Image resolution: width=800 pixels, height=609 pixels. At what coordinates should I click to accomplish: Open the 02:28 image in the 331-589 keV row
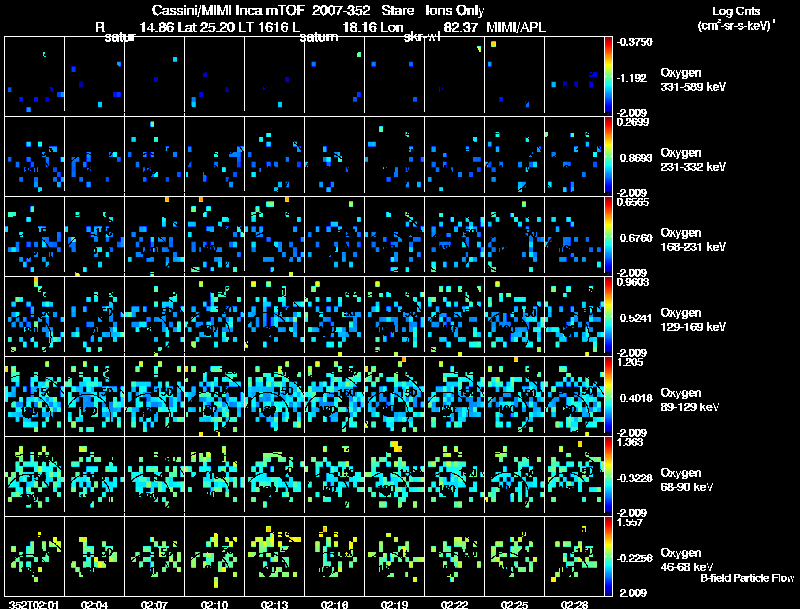(575, 76)
